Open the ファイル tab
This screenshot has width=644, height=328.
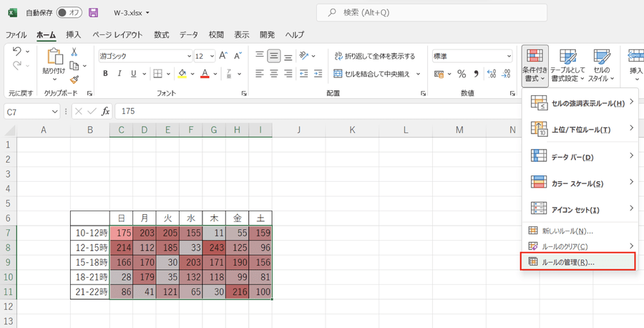pos(16,34)
